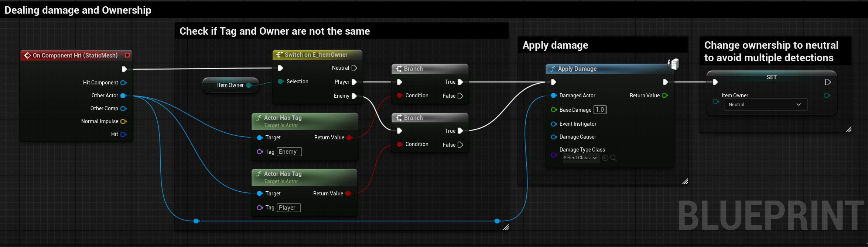This screenshot has width=868, height=247.
Task: Open the Item Owner Neutral dropdown
Action: (x=765, y=105)
